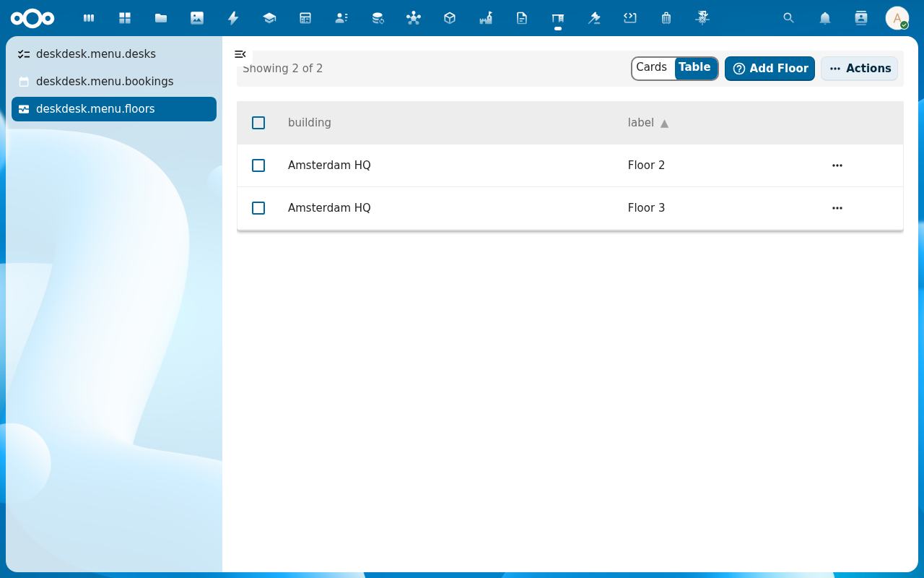The height and width of the screenshot is (578, 924).
Task: Click the Floor 3 label cell
Action: 647,208
